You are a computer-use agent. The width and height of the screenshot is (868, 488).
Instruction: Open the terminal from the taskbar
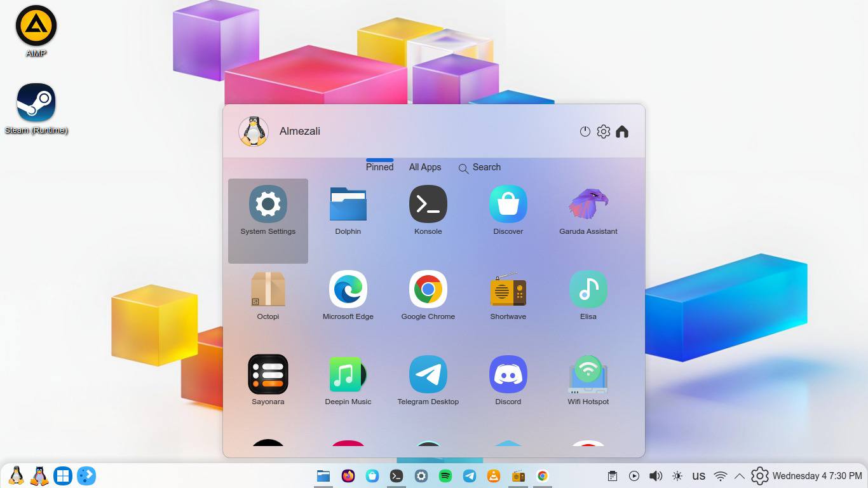tap(397, 476)
